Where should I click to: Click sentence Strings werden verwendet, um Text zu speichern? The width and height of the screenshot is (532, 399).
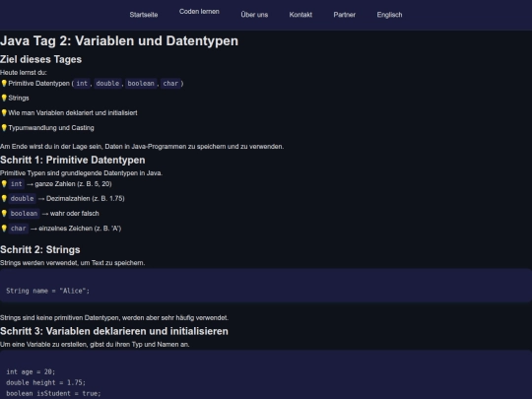(x=72, y=263)
